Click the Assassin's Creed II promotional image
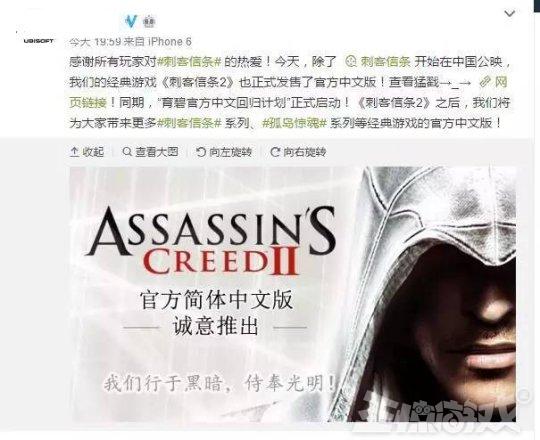This screenshot has width=540, height=440. point(293,294)
